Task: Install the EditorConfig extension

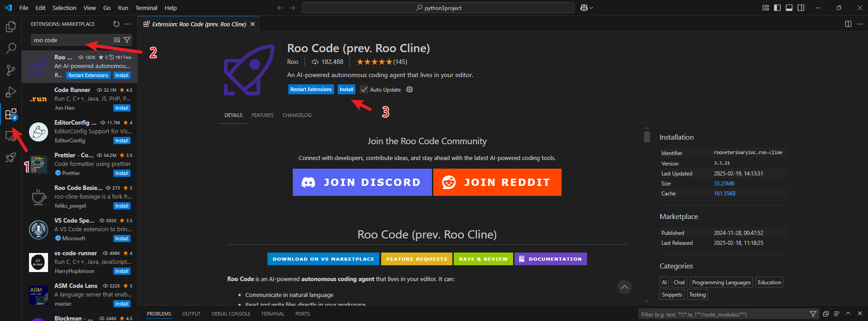Action: pyautogui.click(x=121, y=141)
